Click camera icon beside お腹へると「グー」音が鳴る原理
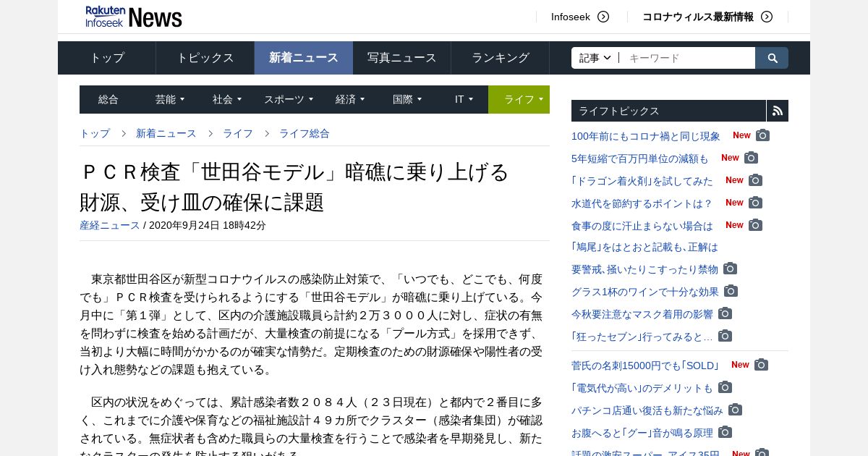Viewport: 868px width, 456px height. pyautogui.click(x=725, y=432)
